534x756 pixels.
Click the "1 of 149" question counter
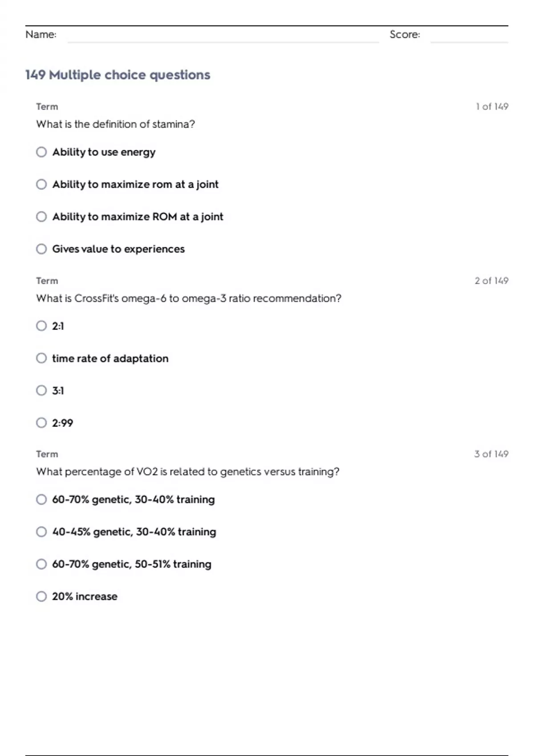(492, 107)
